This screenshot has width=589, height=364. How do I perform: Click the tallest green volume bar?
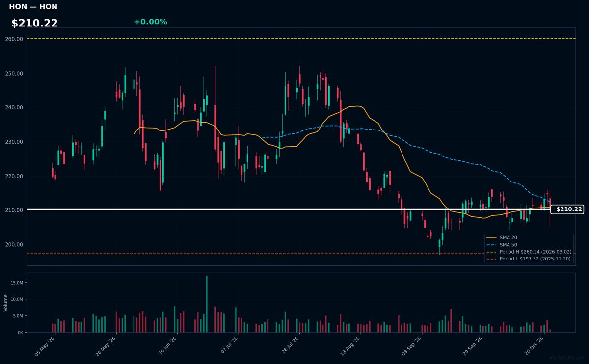tap(207, 304)
